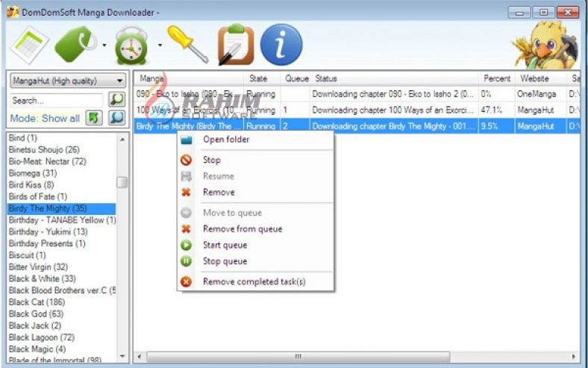
Task: Select Birdy The Mighty (35) in list
Action: [x=61, y=208]
